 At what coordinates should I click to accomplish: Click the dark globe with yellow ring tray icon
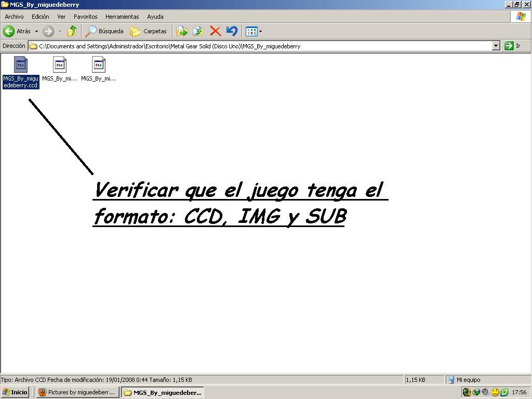point(467,392)
